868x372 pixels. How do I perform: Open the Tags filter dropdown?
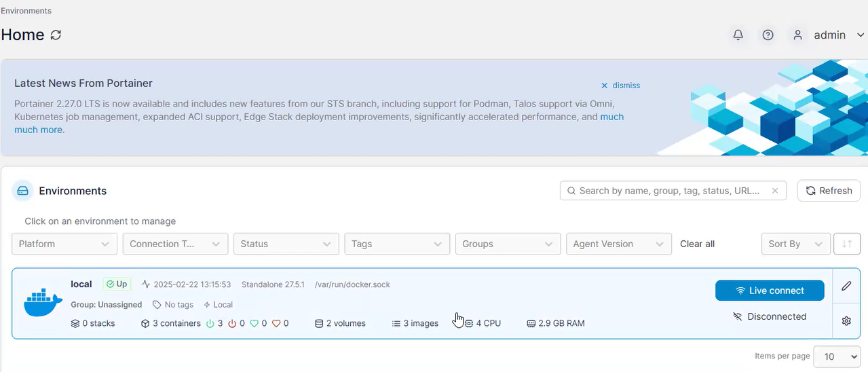pos(397,244)
